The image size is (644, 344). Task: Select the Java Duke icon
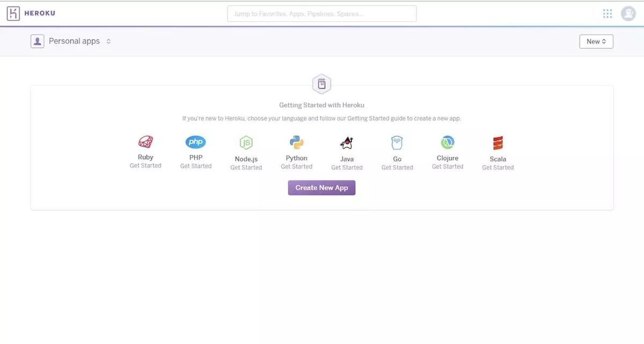(x=347, y=143)
